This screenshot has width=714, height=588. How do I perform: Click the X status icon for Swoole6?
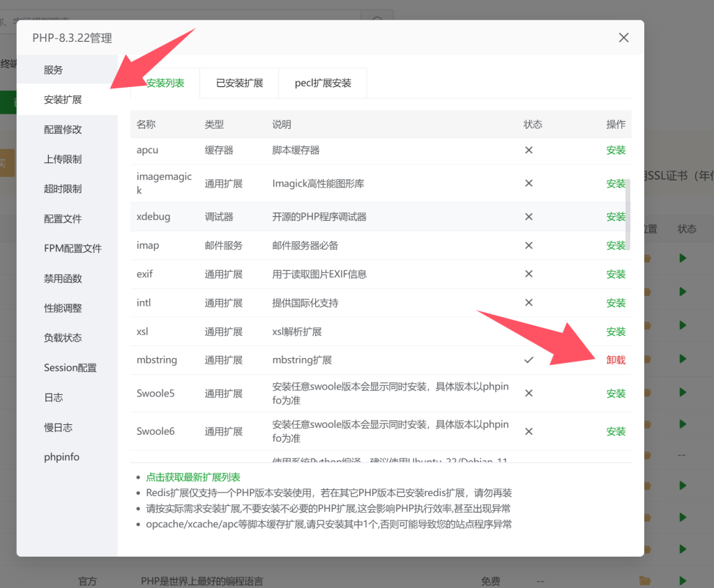(x=529, y=431)
